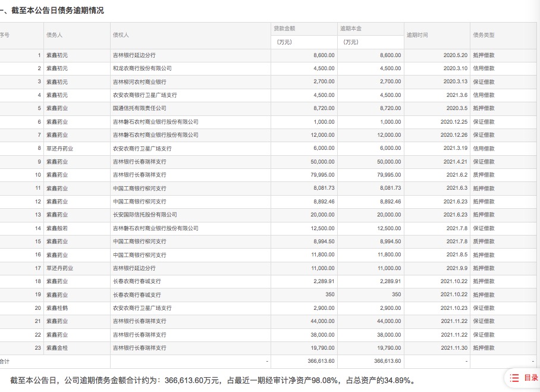Open the 目录 table of contents label
540x392 pixels.
pyautogui.click(x=530, y=378)
